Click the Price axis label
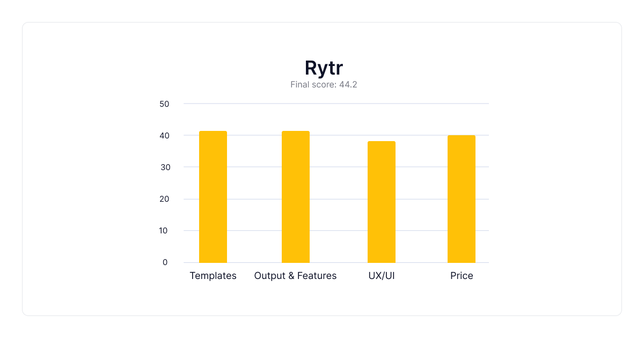644x338 pixels. (x=462, y=276)
